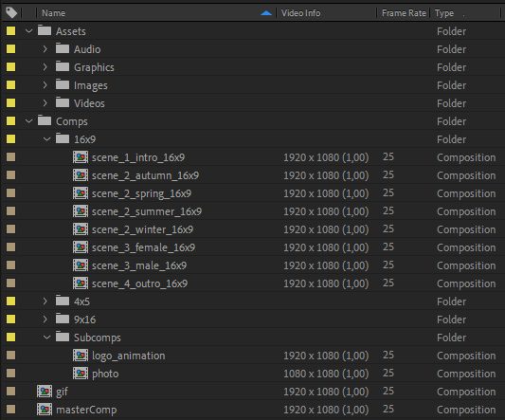
Task: Expand the Videos folder
Action: [45, 102]
